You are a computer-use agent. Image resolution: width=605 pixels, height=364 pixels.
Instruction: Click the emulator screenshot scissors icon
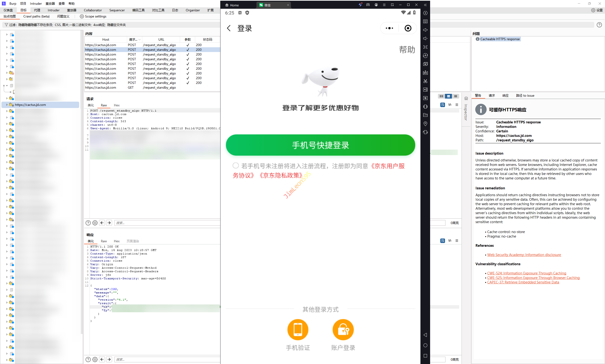tap(425, 81)
